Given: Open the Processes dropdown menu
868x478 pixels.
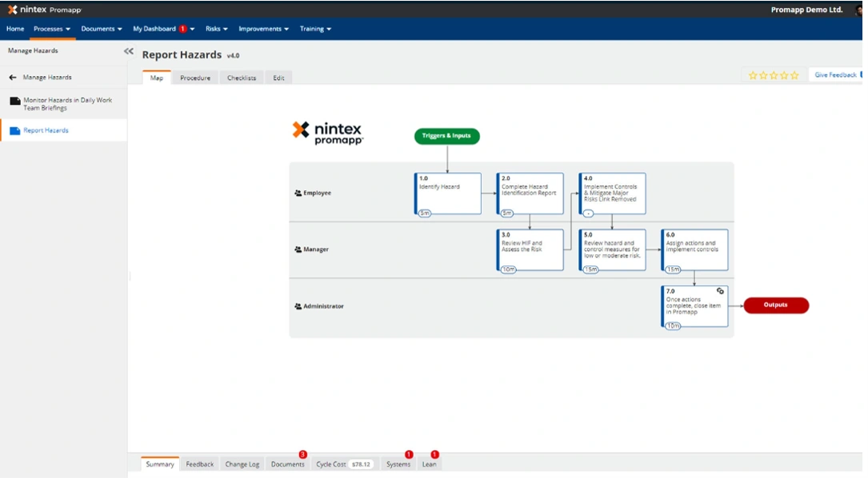Looking at the screenshot, I should [52, 29].
